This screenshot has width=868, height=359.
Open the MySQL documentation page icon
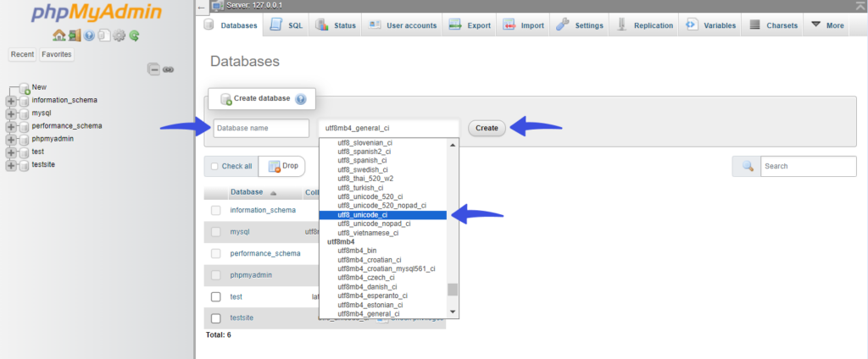pos(103,36)
